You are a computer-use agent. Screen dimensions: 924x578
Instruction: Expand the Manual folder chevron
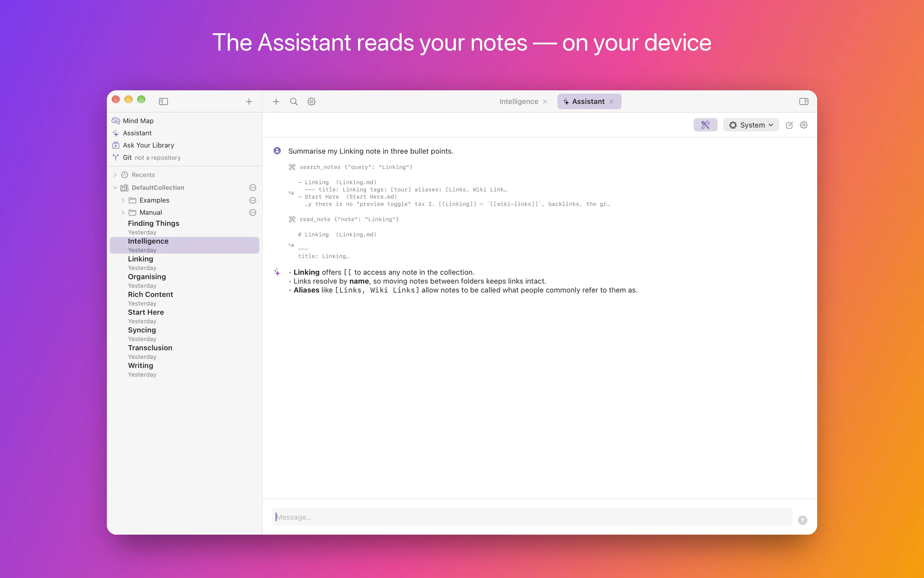[123, 212]
